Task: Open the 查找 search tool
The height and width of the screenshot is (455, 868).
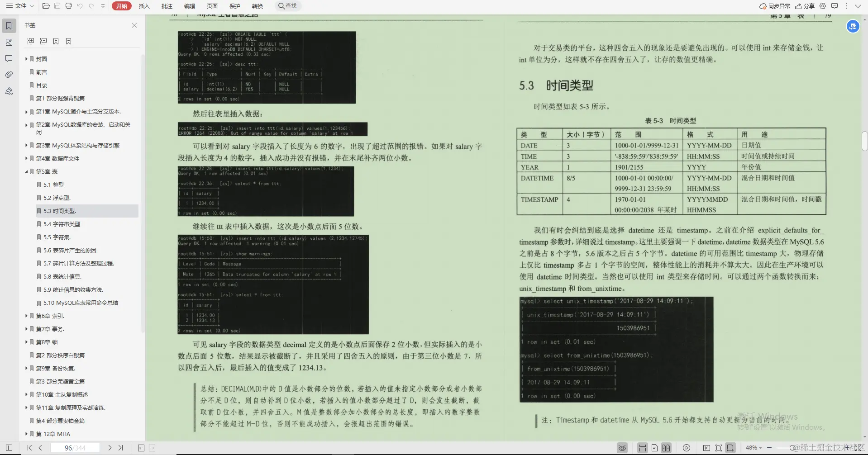Action: [x=288, y=6]
